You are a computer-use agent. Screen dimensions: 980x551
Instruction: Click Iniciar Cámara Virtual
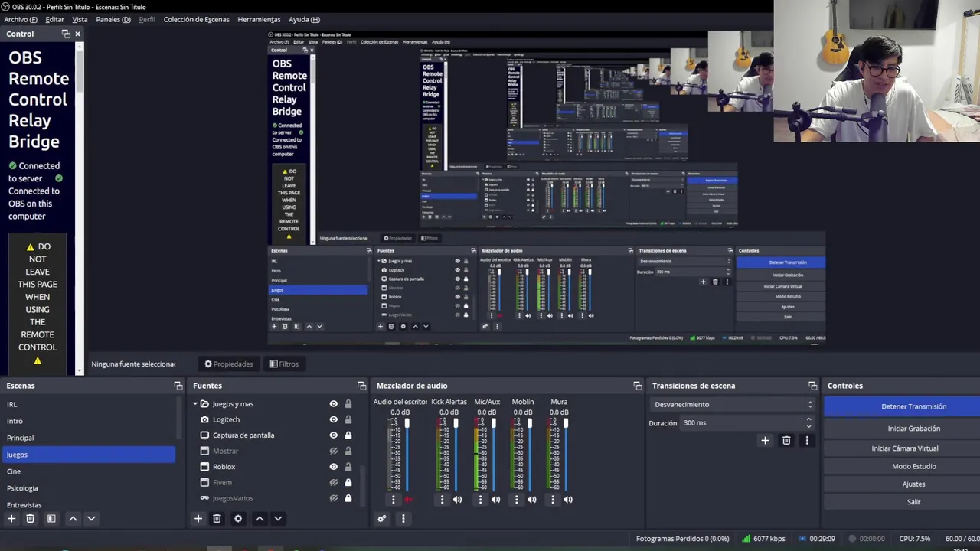[902, 448]
